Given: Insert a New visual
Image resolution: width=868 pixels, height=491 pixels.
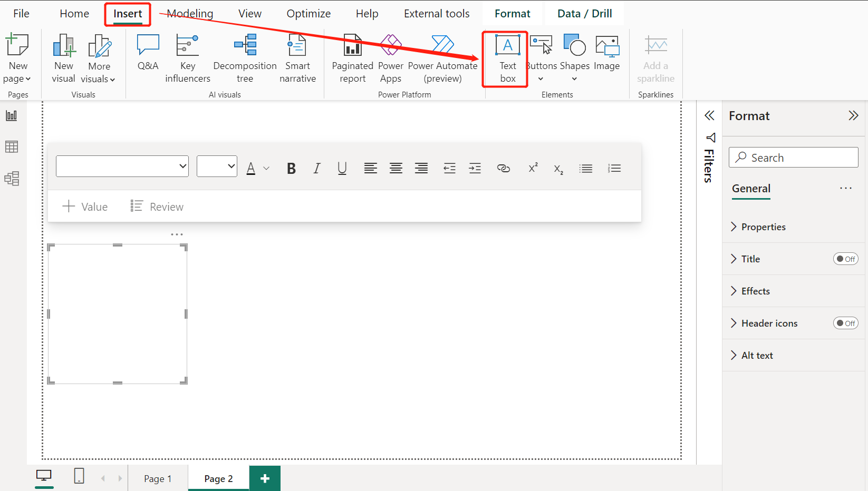Looking at the screenshot, I should click(64, 58).
